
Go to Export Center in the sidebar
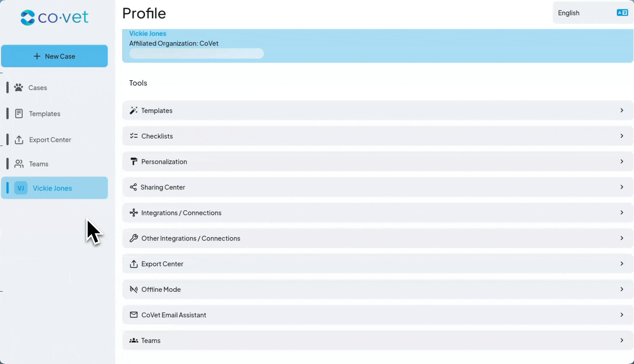(50, 140)
